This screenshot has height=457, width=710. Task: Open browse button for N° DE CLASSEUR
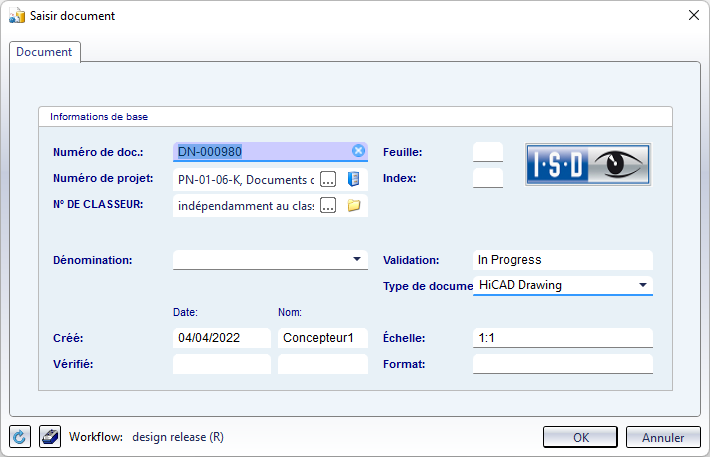(x=328, y=206)
